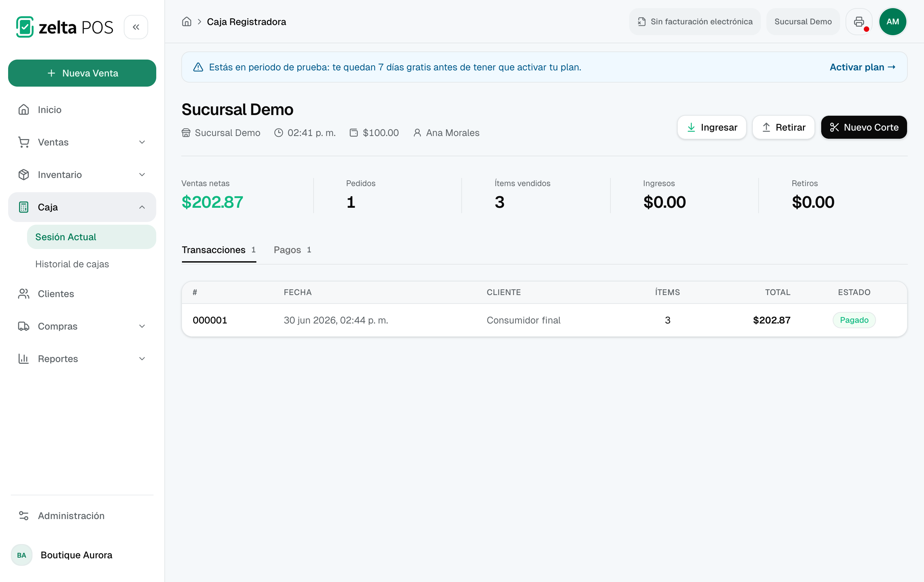The height and width of the screenshot is (582, 924).
Task: Click the Sucursal Demo page heading
Action: click(x=237, y=109)
